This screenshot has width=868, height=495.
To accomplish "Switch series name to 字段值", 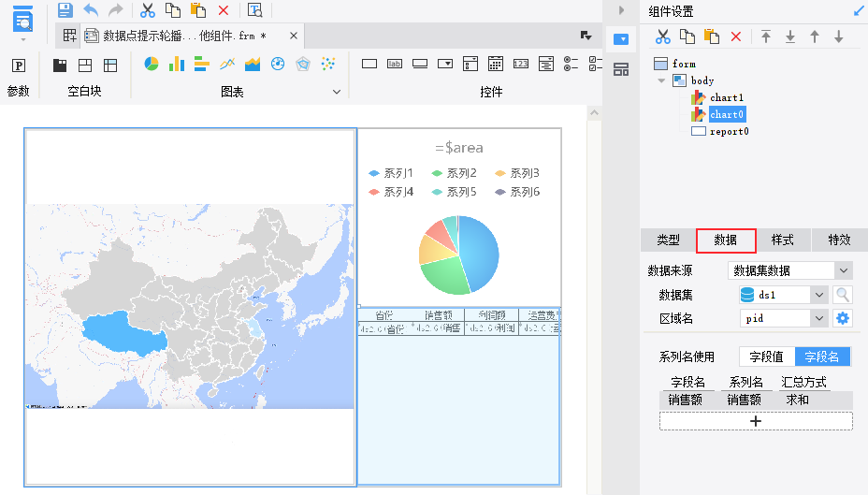I will click(x=767, y=357).
